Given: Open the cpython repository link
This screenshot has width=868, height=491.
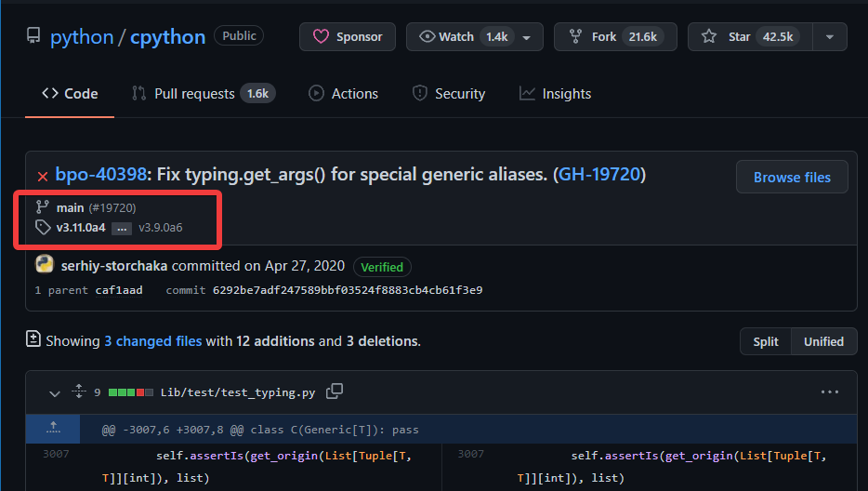Looking at the screenshot, I should [x=167, y=37].
